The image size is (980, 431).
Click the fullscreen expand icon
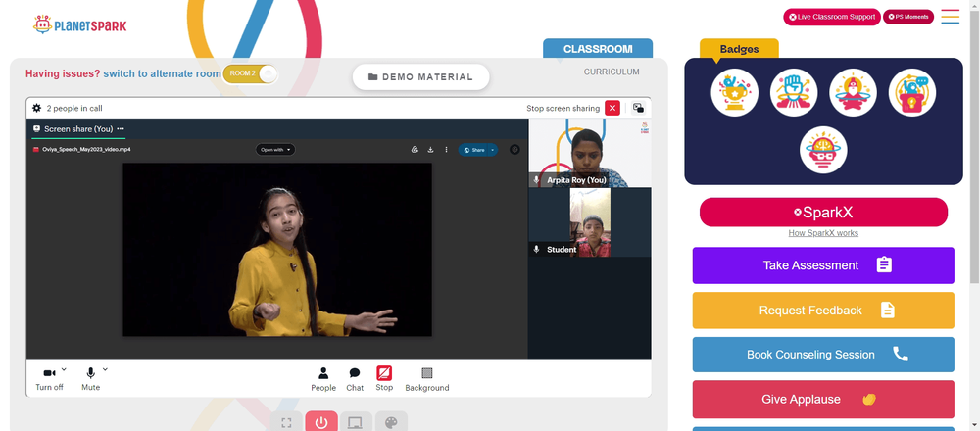pos(287,422)
